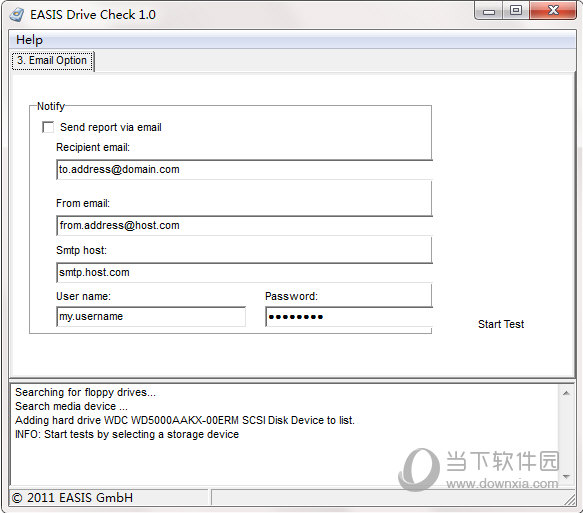Viewport: 583px width, 513px height.
Task: Click the Recipient email input field
Action: (x=244, y=170)
